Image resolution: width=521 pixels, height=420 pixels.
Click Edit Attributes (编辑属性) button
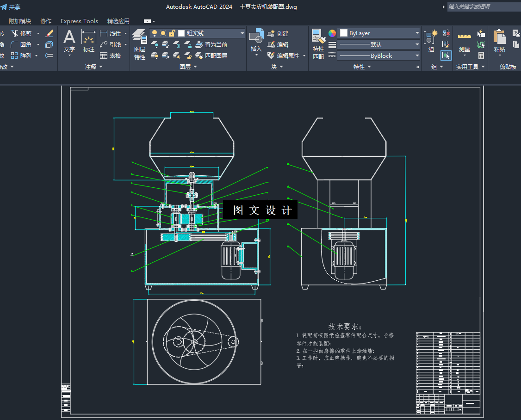(284, 56)
